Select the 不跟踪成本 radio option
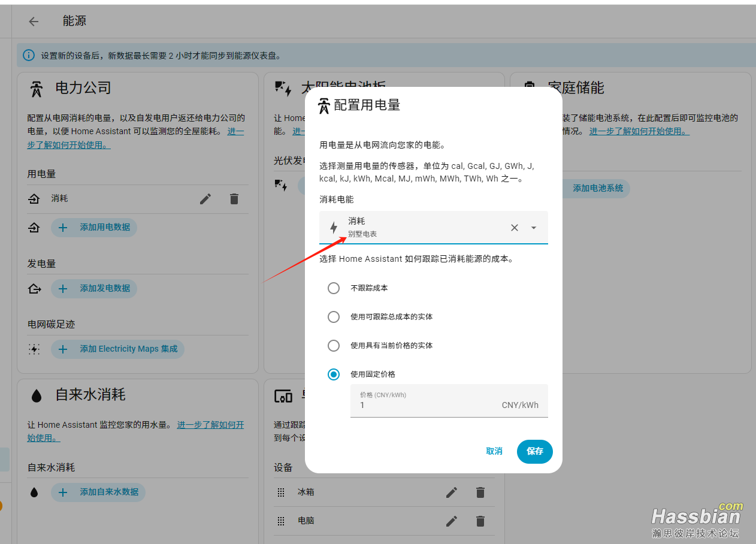The image size is (756, 544). tap(334, 288)
